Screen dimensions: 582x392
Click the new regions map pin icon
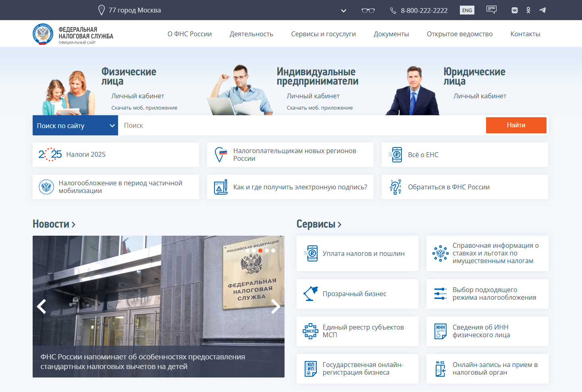(x=220, y=154)
